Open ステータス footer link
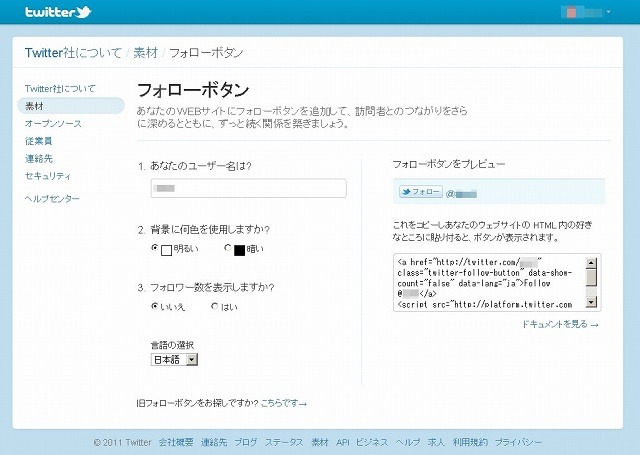This screenshot has width=640, height=455. pos(284,442)
